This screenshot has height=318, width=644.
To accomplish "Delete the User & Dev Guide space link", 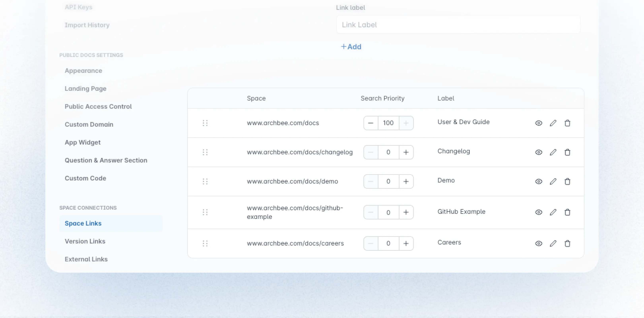I will pyautogui.click(x=567, y=123).
